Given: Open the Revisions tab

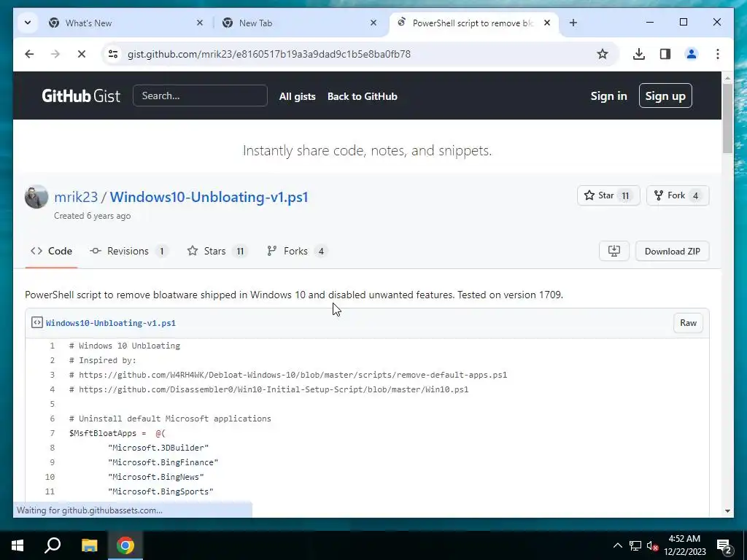Looking at the screenshot, I should tap(128, 251).
